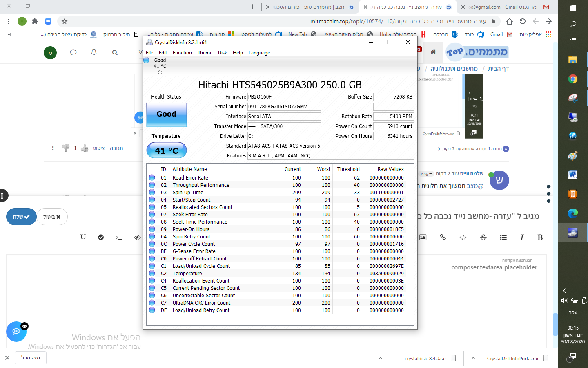The image size is (588, 368).
Task: Click the Send (שלח) button in composer
Action: pos(21,217)
